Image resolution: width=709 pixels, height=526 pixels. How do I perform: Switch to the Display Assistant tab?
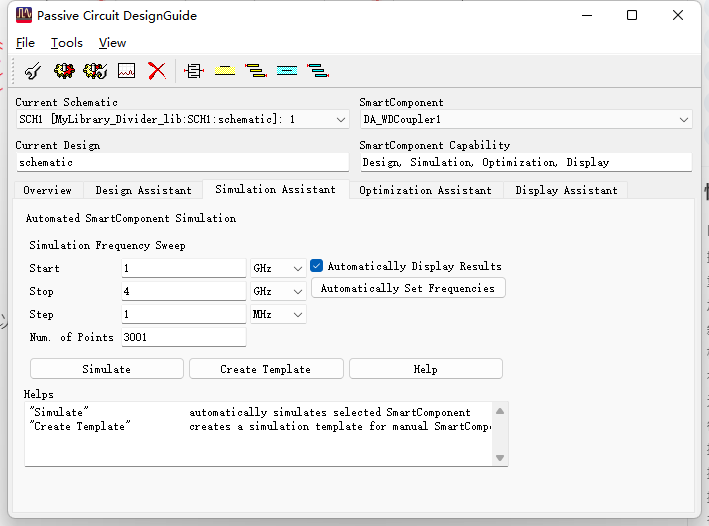pos(566,190)
